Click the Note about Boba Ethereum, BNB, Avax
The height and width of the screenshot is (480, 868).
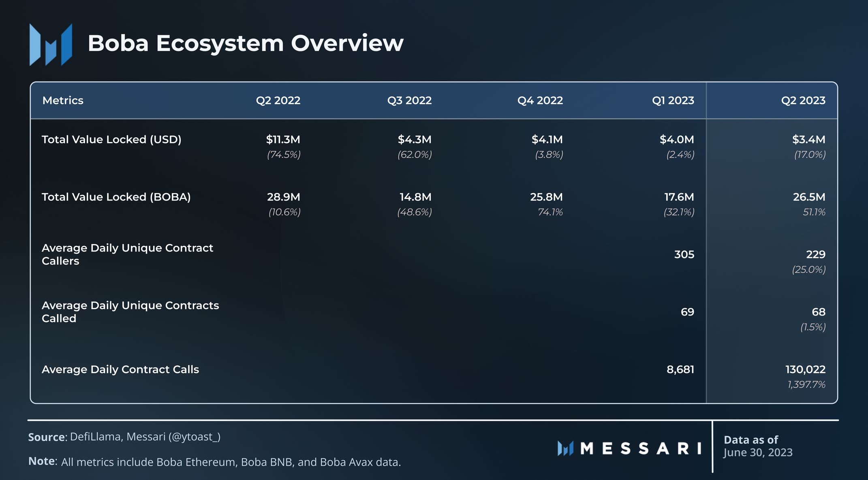click(214, 462)
